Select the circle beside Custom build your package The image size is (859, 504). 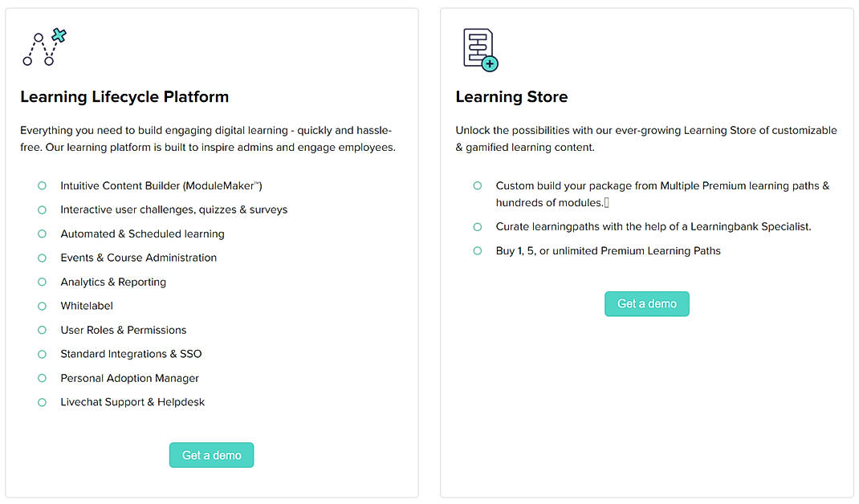(x=477, y=185)
